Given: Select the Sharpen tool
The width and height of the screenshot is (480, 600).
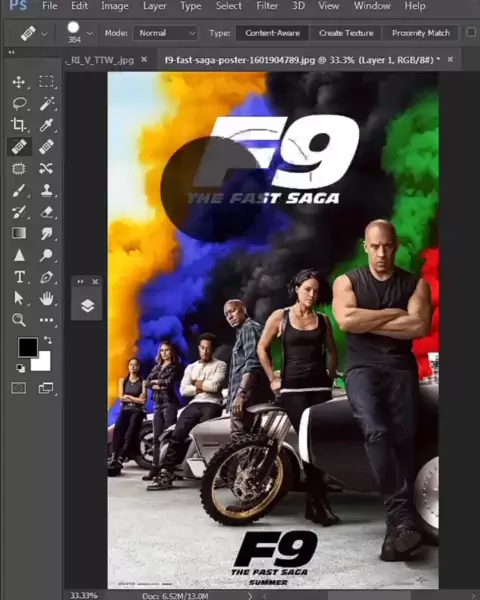Looking at the screenshot, I should point(19,255).
